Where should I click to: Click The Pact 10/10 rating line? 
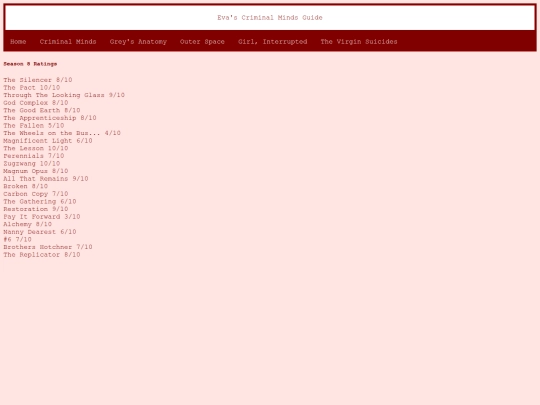pos(32,87)
